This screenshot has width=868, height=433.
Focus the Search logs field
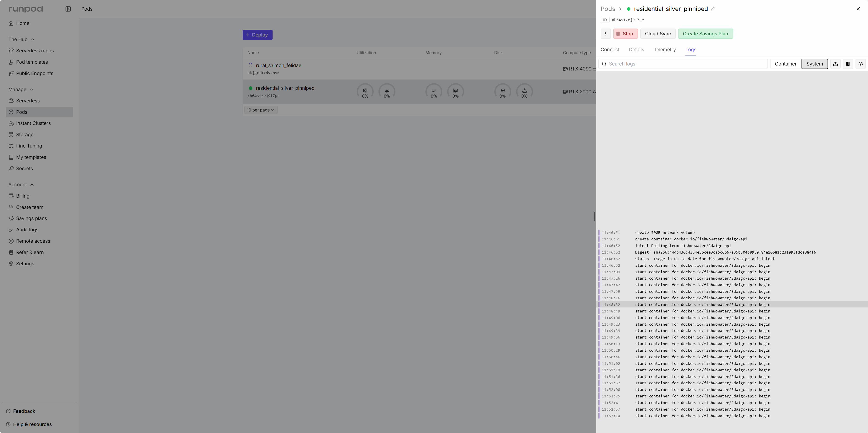[684, 64]
